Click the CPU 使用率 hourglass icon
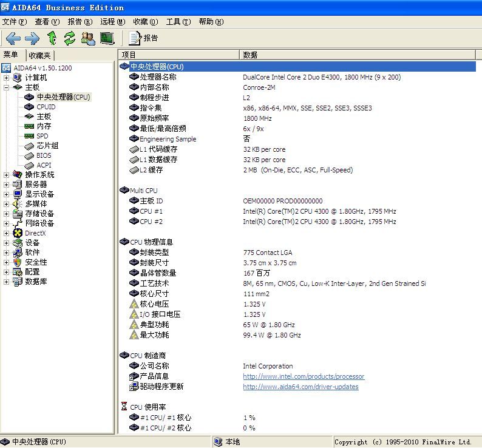 coord(124,407)
